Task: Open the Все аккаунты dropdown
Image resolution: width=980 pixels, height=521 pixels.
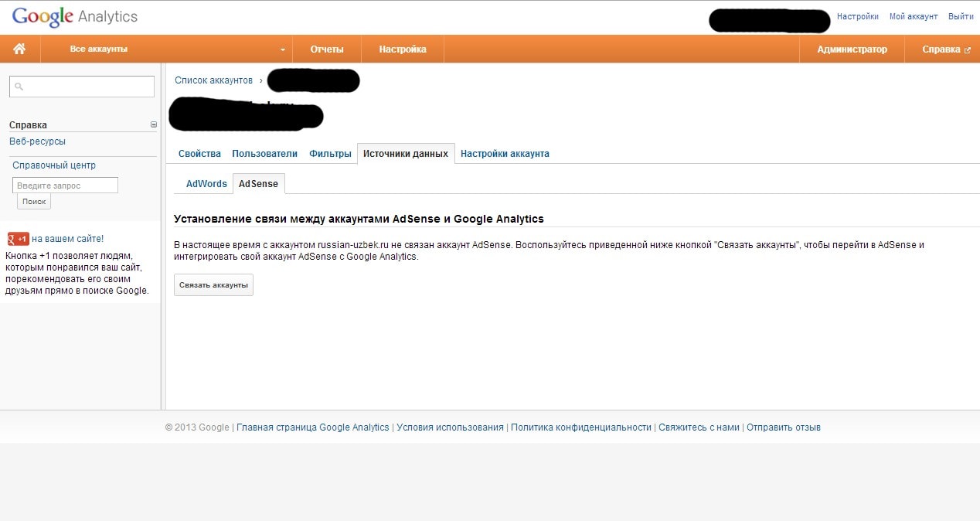Action: pos(166,49)
